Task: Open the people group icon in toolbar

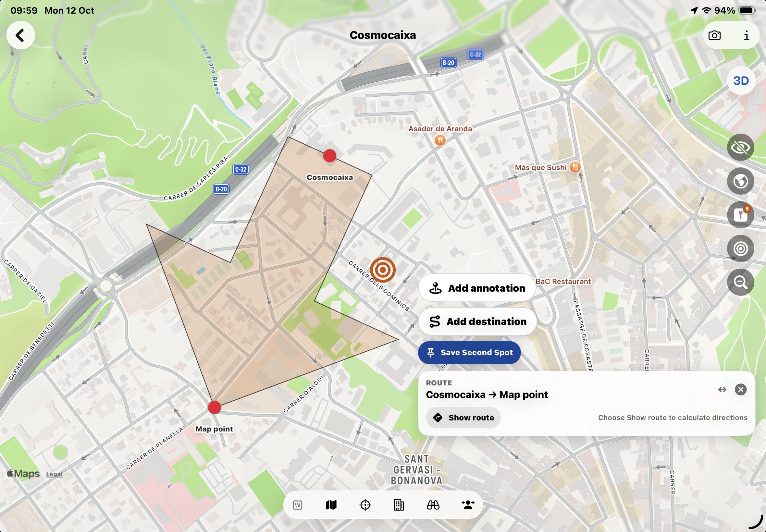Action: coord(468,505)
